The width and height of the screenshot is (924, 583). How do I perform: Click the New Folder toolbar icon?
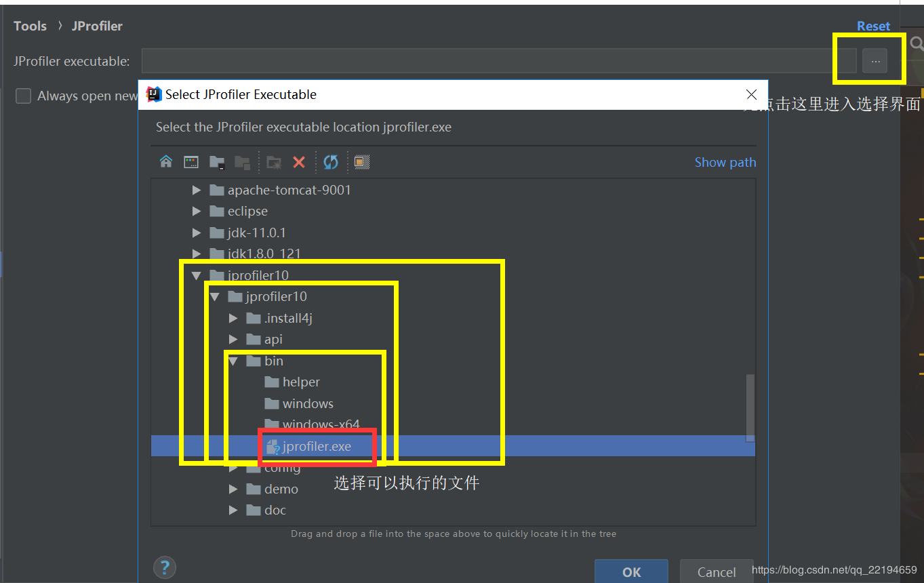(274, 162)
